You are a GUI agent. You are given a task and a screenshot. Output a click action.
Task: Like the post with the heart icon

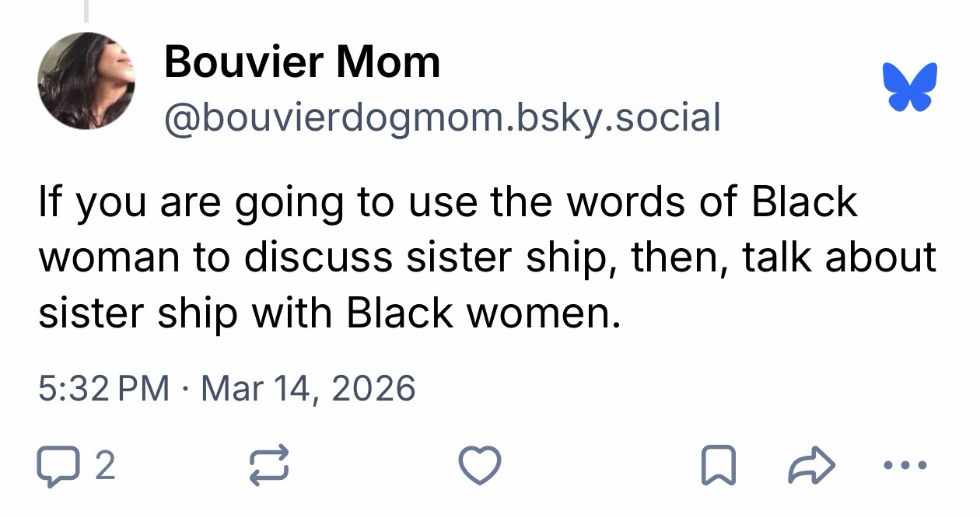(479, 466)
